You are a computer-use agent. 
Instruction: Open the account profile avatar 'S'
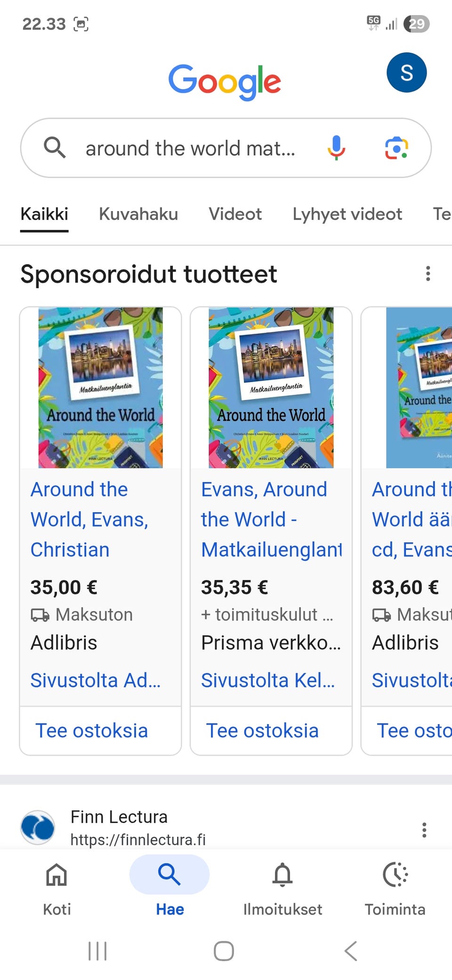[x=406, y=73]
